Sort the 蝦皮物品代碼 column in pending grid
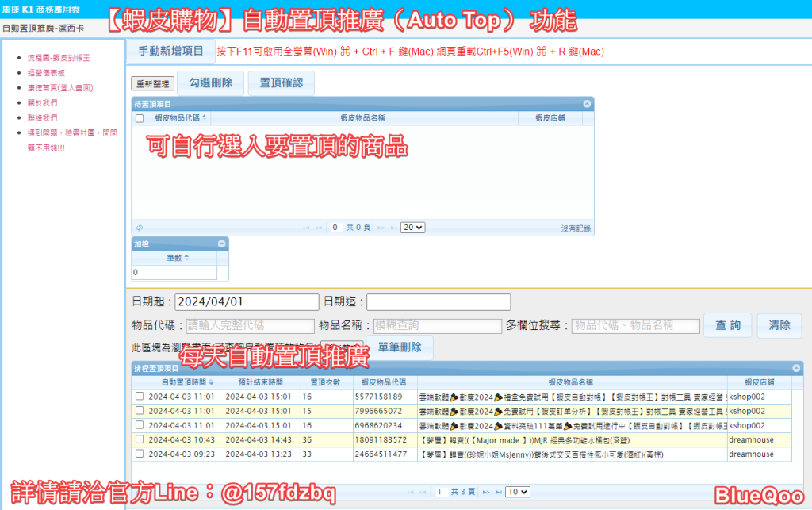Image resolution: width=812 pixels, height=510 pixels. (181, 118)
